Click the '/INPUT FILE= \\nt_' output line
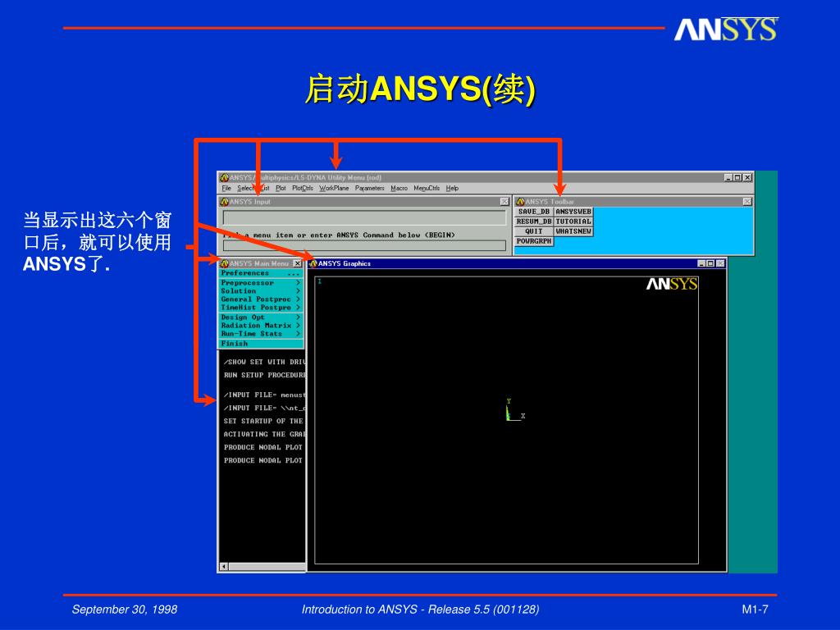The height and width of the screenshot is (630, 840). point(265,408)
